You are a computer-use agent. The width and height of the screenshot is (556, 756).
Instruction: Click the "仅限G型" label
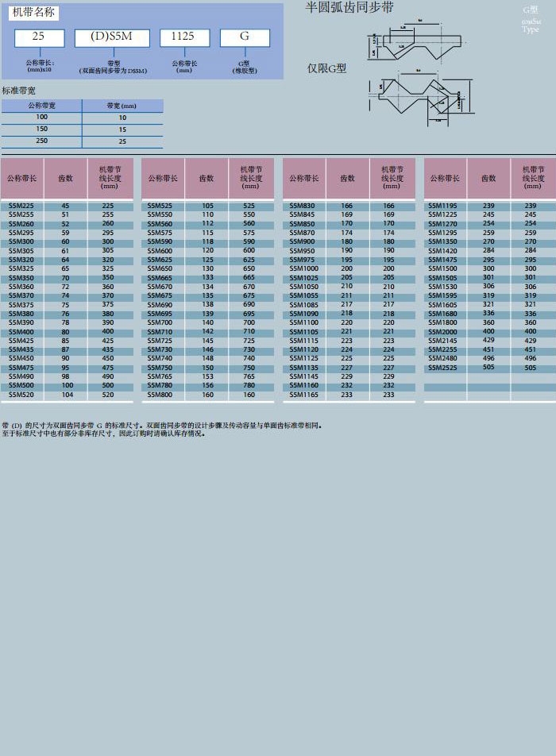click(x=327, y=68)
